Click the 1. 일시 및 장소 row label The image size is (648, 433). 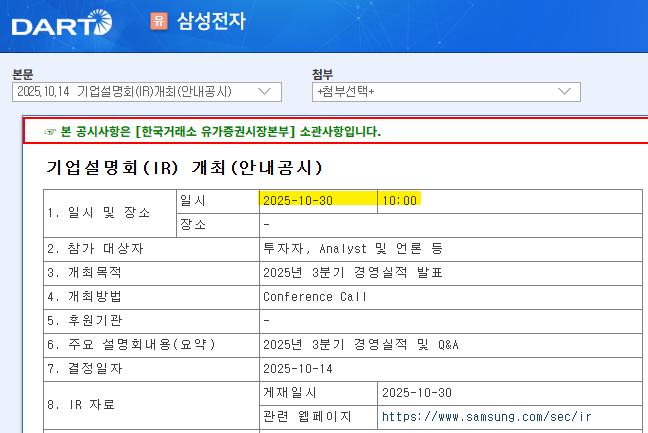(x=98, y=212)
